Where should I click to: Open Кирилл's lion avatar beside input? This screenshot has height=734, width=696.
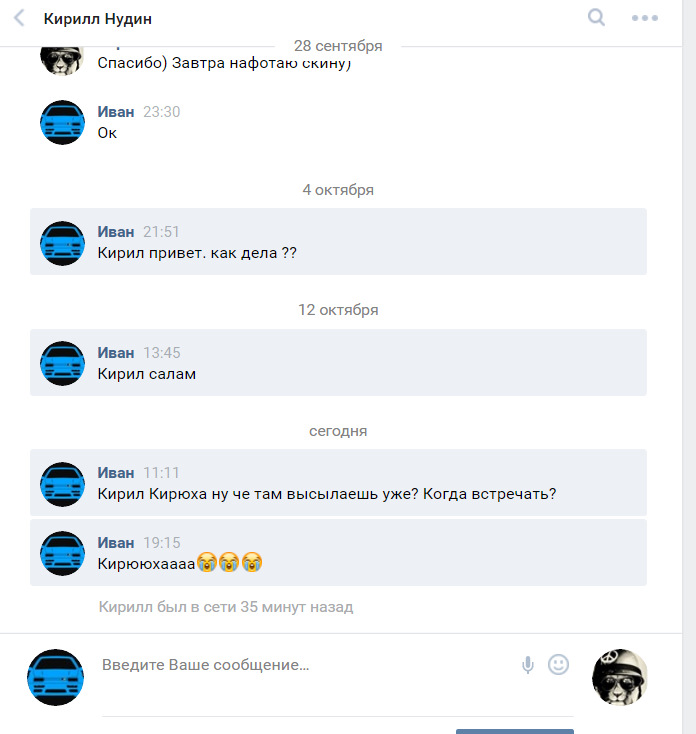620,677
